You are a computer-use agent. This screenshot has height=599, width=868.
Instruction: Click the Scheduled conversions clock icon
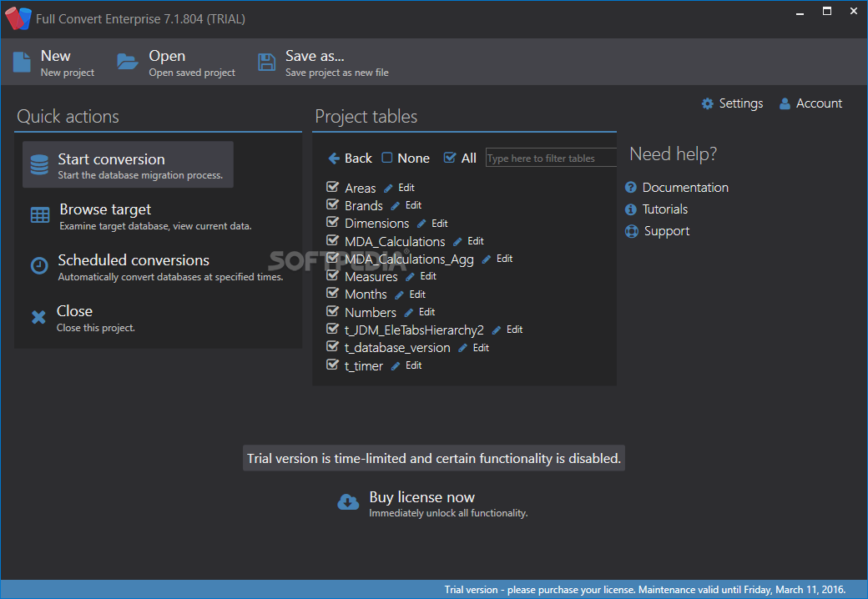tap(38, 265)
